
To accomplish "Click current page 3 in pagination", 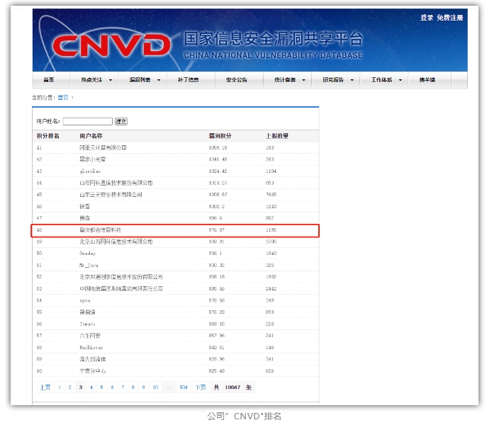I will point(81,387).
